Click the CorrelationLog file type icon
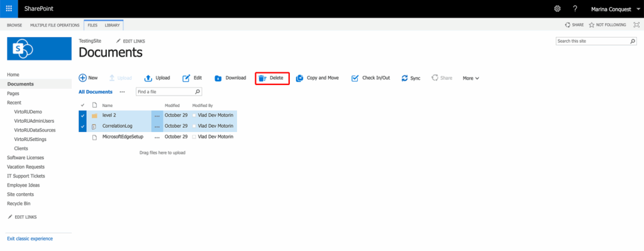Screen dimensions: 644x251 coord(94,126)
